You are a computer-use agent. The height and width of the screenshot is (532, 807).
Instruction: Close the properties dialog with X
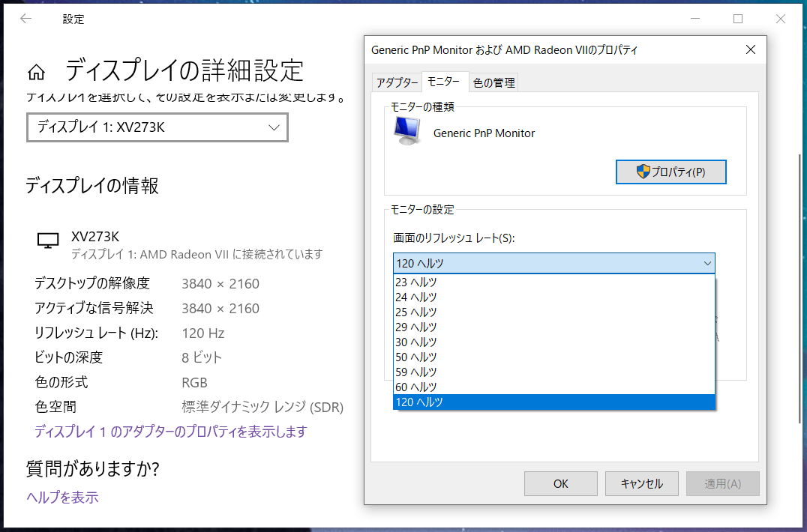[751, 49]
